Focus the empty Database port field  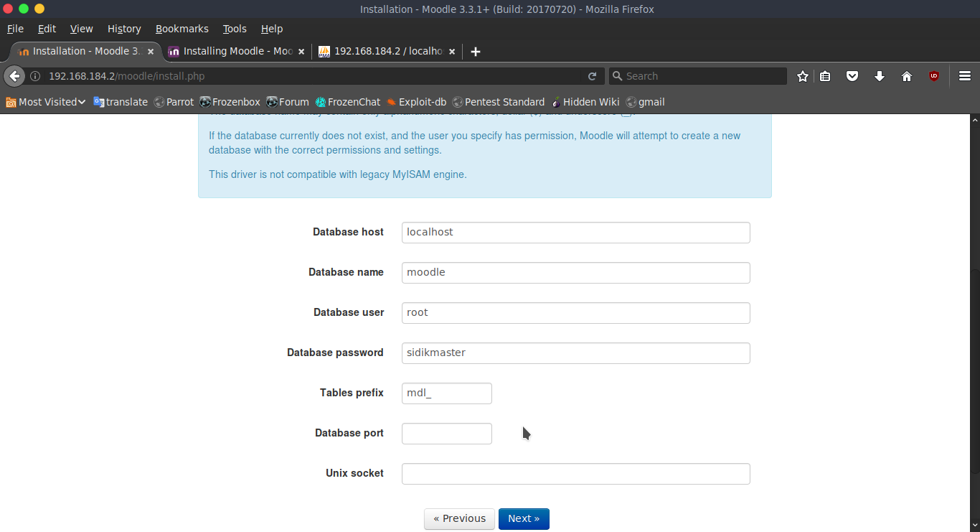click(x=446, y=434)
